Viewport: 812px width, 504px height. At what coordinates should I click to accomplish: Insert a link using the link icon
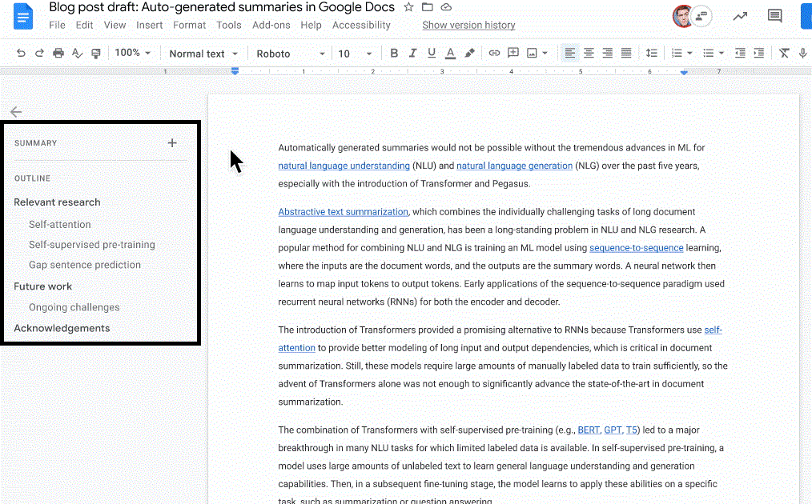coord(494,54)
